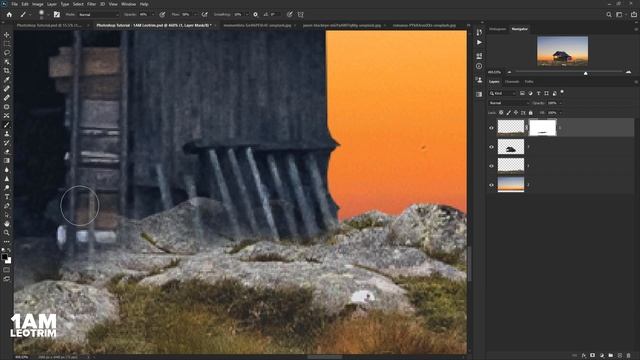Switch to the Channels tab
This screenshot has width=640, height=360.
pos(512,82)
